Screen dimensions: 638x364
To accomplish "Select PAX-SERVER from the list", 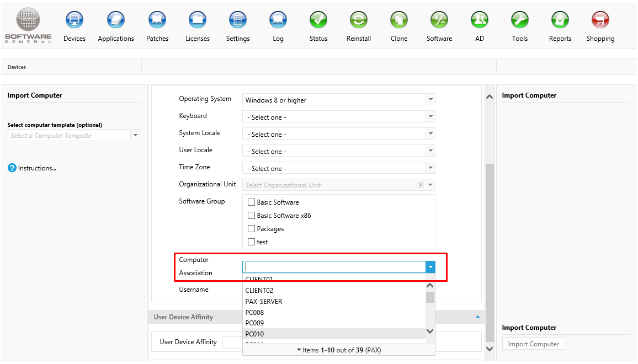I will (x=264, y=302).
